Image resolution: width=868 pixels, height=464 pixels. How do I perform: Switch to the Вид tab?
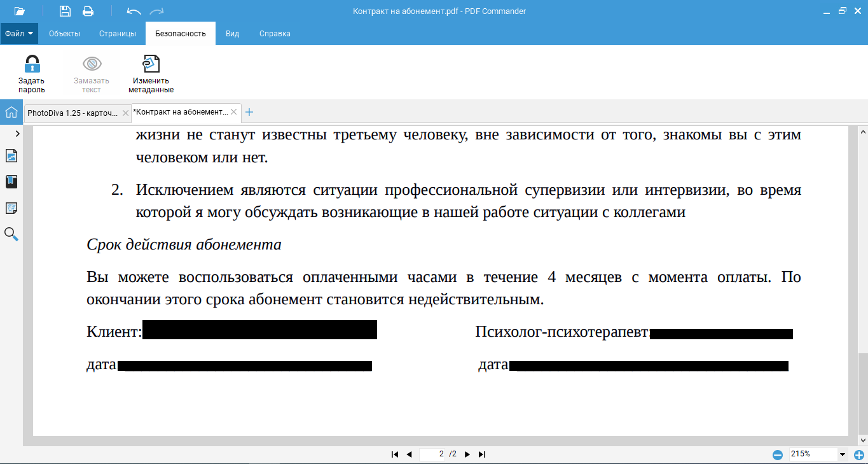coord(232,34)
